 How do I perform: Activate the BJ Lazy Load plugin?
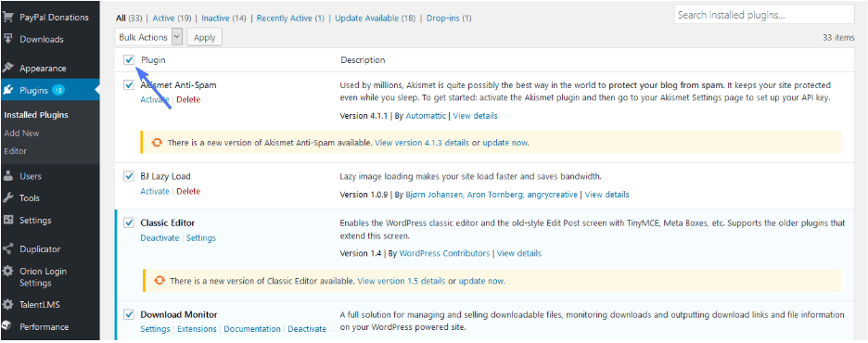point(155,191)
